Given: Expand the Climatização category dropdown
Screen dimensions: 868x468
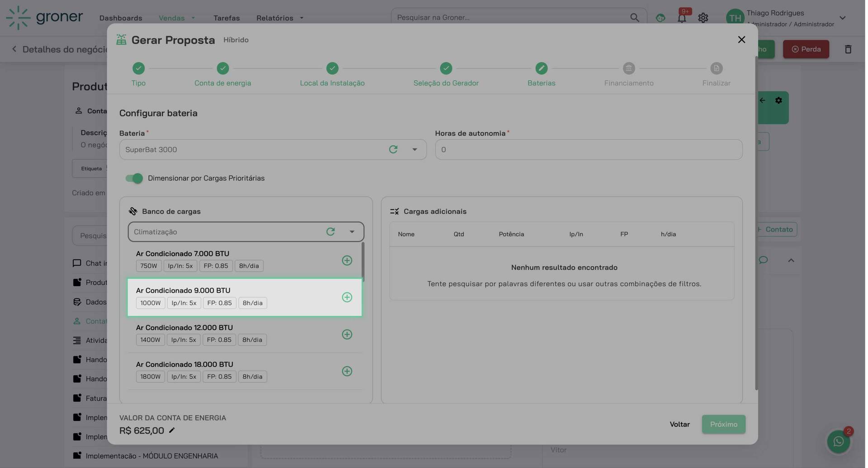Looking at the screenshot, I should click(352, 232).
